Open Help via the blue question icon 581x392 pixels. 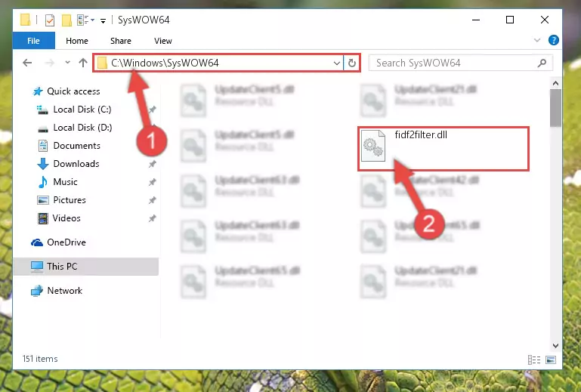tap(554, 40)
